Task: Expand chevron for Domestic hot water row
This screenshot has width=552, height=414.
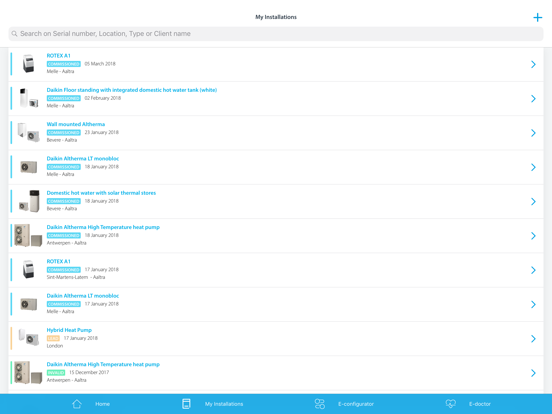Action: (x=533, y=201)
